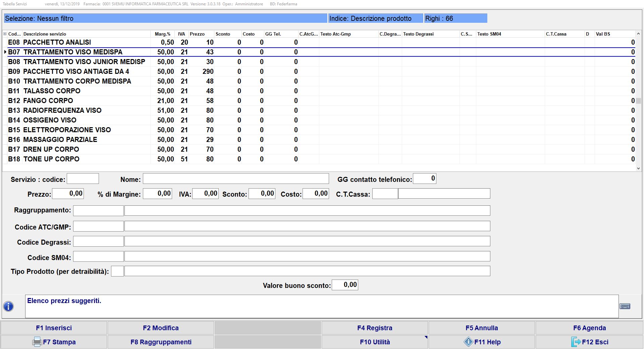This screenshot has height=349, width=644.
Task: Click the blue info icon
Action: click(x=8, y=306)
